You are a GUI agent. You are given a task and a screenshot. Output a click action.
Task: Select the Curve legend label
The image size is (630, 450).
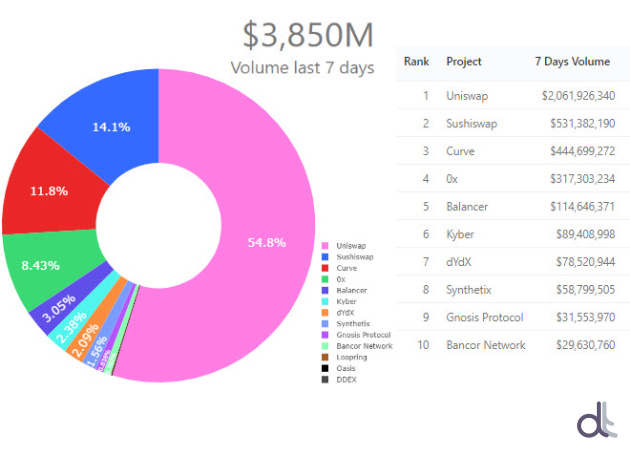[347, 268]
